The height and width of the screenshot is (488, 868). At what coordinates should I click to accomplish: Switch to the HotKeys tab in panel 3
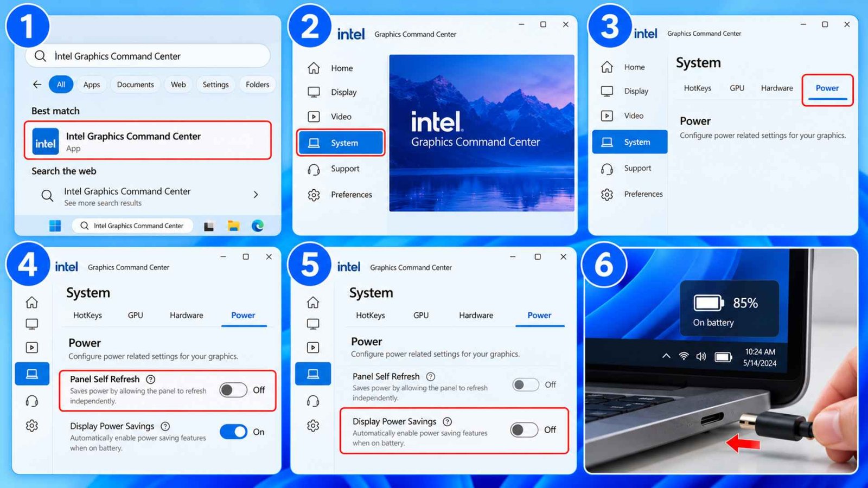698,88
